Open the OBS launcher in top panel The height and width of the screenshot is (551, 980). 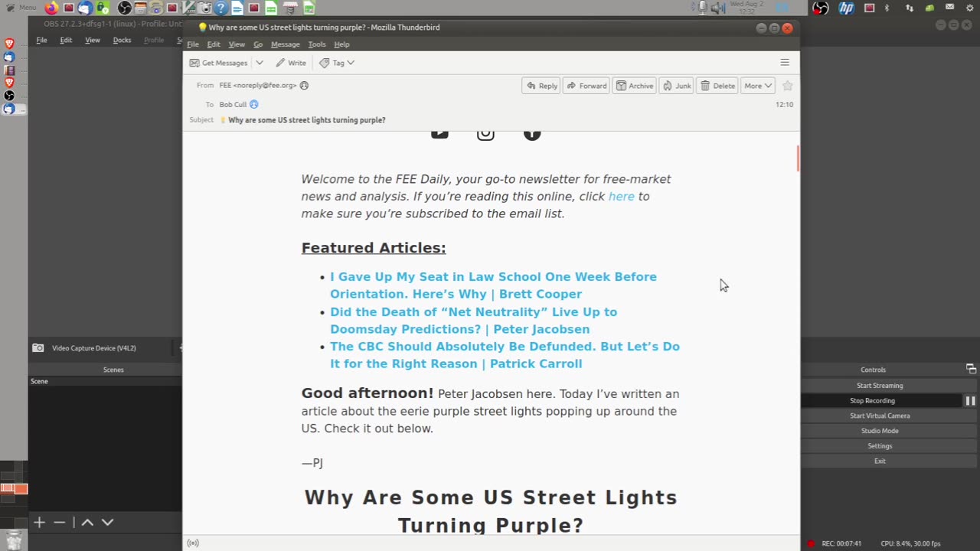pyautogui.click(x=124, y=8)
